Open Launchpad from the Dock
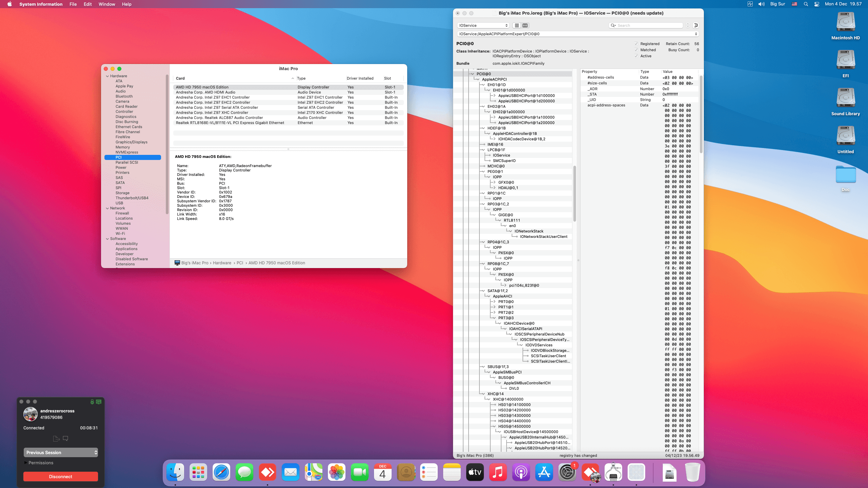The width and height of the screenshot is (868, 488). tap(198, 472)
